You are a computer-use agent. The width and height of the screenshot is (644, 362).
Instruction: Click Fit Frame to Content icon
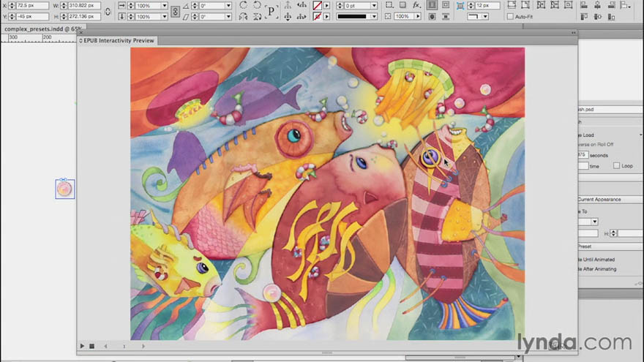(x=555, y=5)
